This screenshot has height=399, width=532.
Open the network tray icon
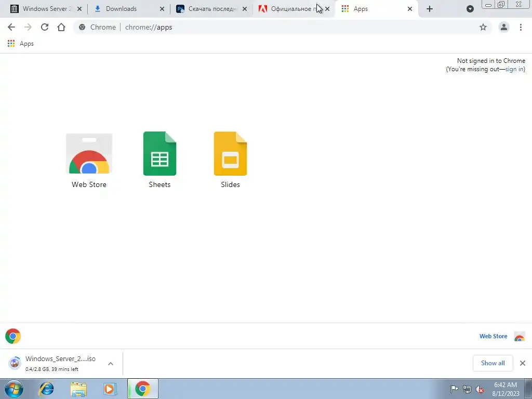(x=467, y=389)
